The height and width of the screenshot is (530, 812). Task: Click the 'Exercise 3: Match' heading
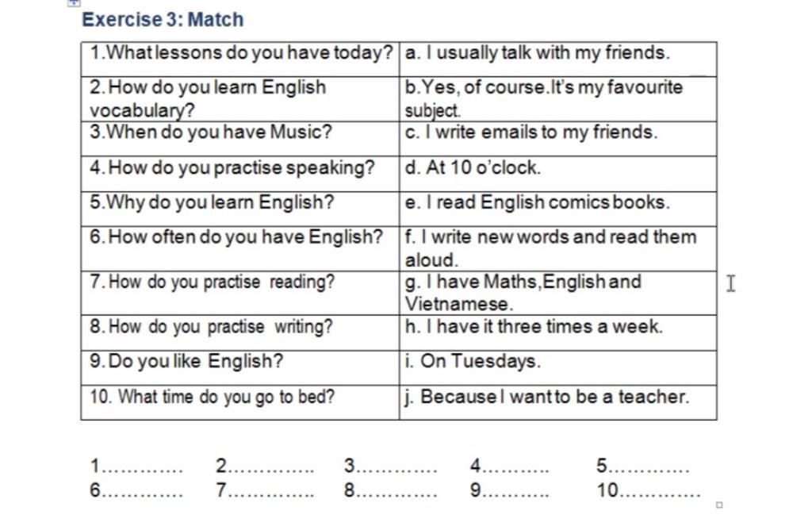pos(163,20)
